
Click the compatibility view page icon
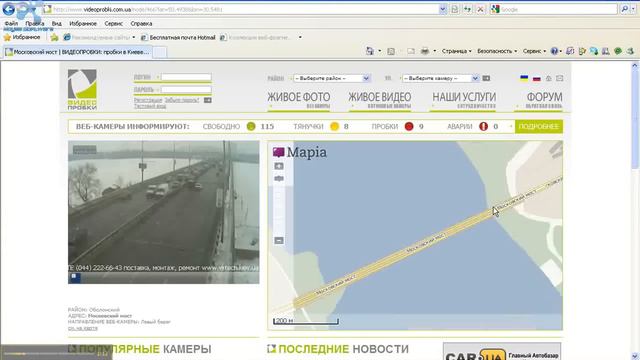(454, 9)
